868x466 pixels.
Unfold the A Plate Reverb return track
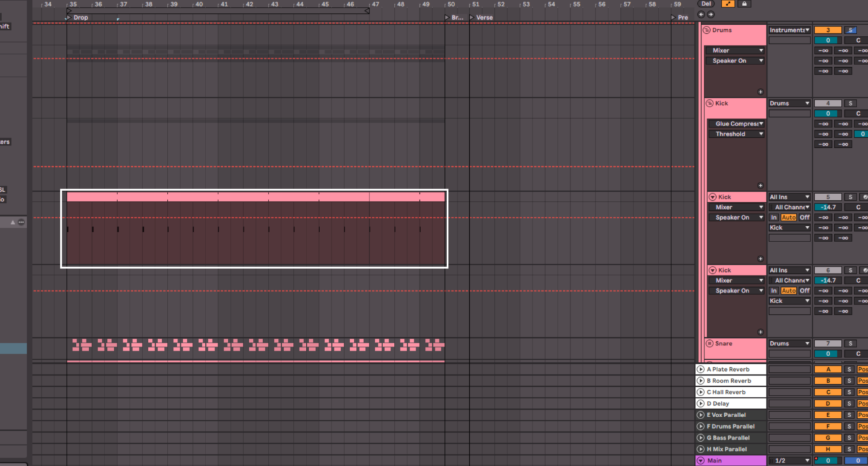click(701, 370)
